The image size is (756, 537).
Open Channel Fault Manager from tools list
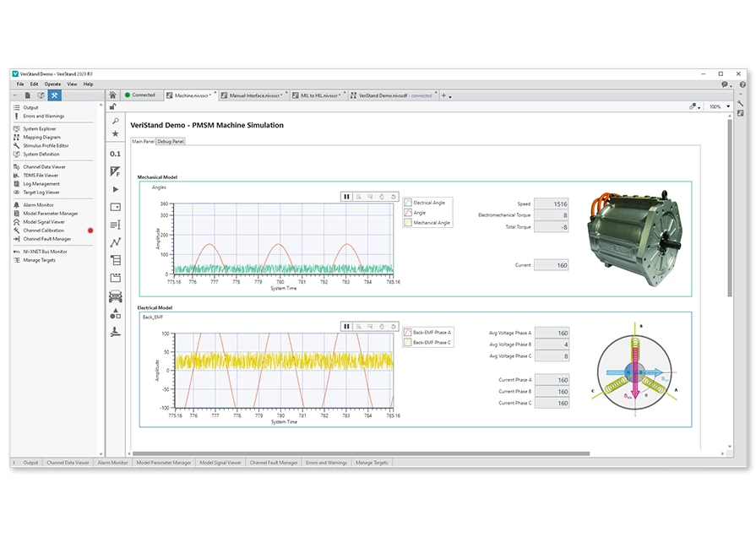click(46, 239)
